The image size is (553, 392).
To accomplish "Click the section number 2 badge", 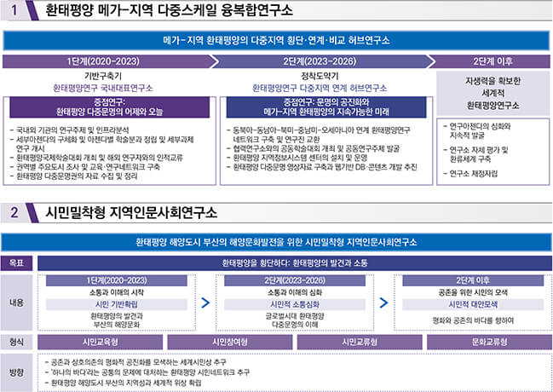I will click(14, 212).
